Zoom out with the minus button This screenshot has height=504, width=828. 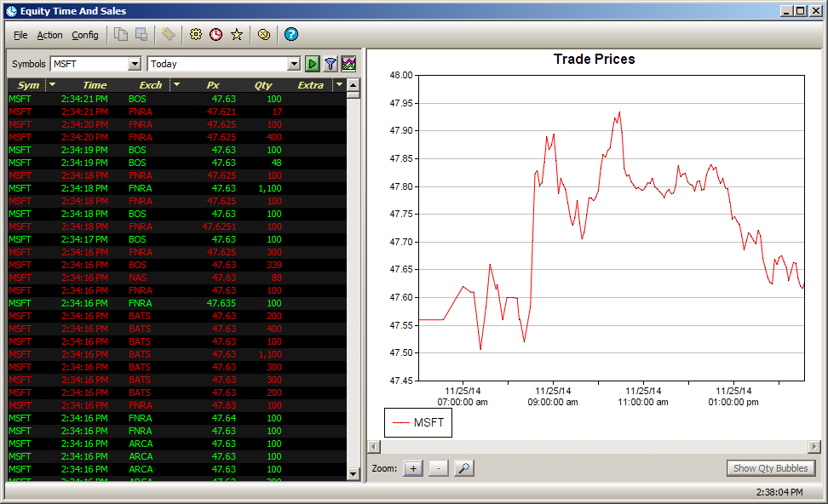[x=439, y=468]
